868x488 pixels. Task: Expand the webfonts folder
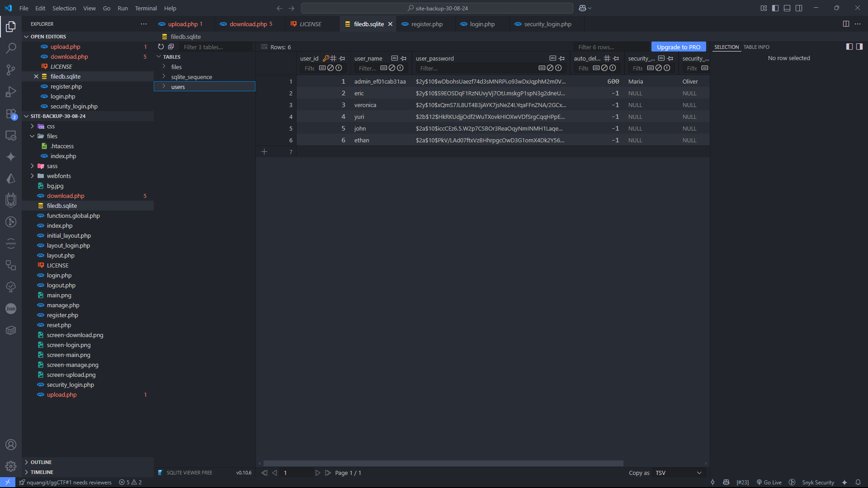click(32, 176)
